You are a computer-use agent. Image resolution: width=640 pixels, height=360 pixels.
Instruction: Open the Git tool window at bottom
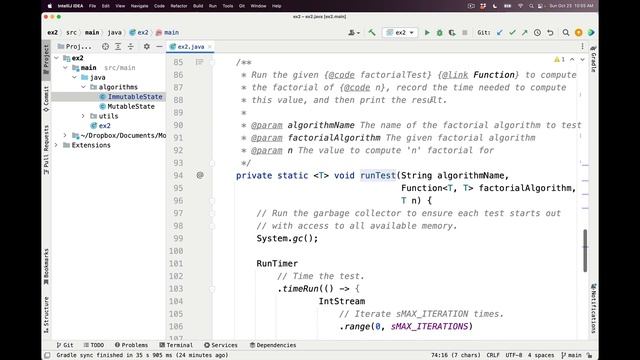click(65, 345)
